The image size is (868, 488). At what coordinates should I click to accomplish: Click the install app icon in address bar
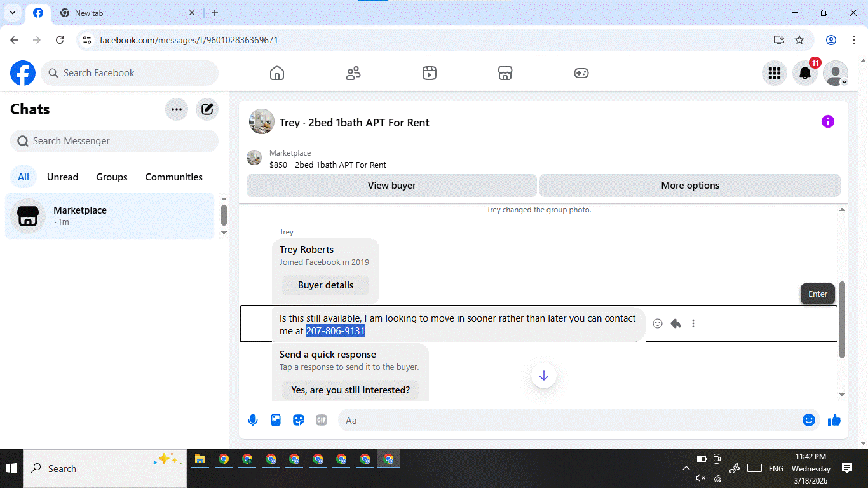click(x=779, y=40)
